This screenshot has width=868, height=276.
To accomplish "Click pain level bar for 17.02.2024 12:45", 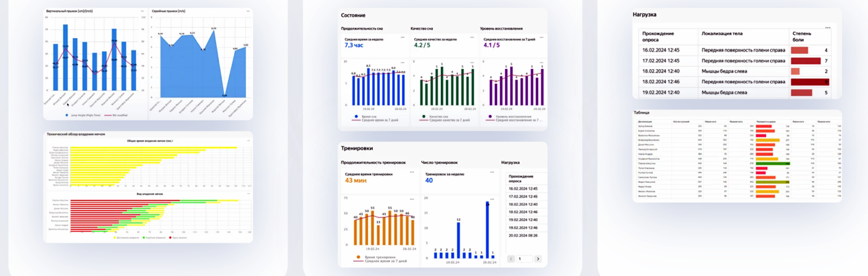I will pyautogui.click(x=803, y=61).
